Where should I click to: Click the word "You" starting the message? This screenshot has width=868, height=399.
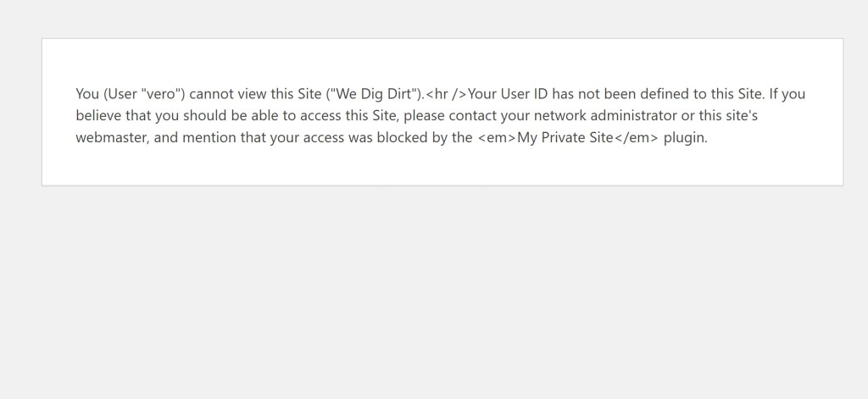(x=87, y=94)
